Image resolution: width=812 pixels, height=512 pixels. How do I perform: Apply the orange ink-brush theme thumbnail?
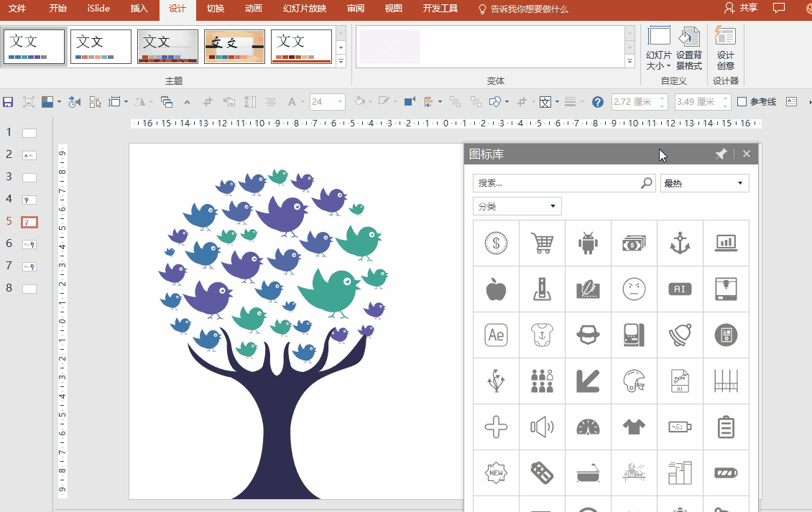[x=234, y=47]
